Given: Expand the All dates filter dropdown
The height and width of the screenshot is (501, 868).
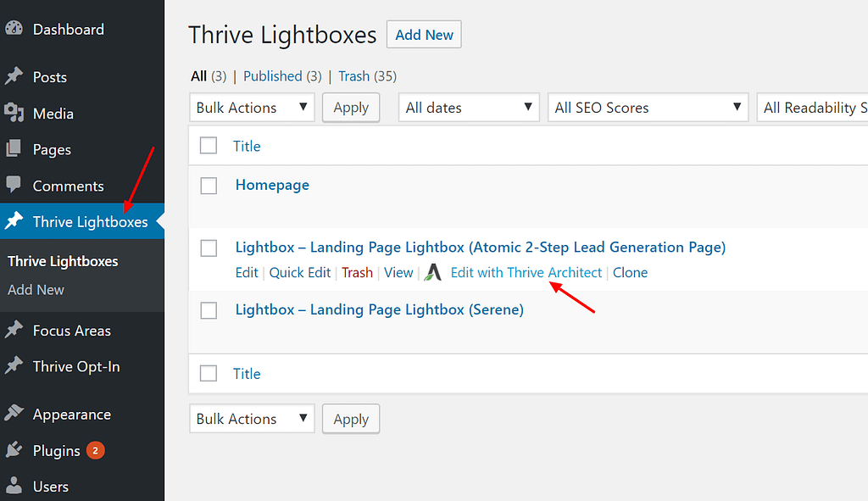Looking at the screenshot, I should [x=469, y=108].
